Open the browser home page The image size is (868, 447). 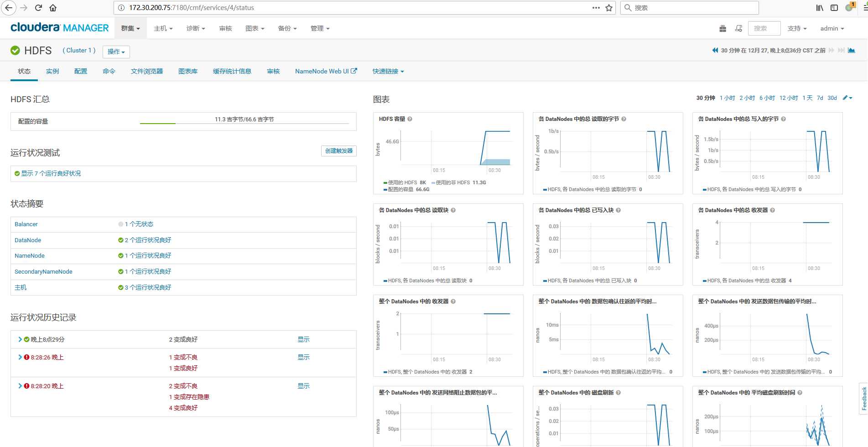coord(53,8)
